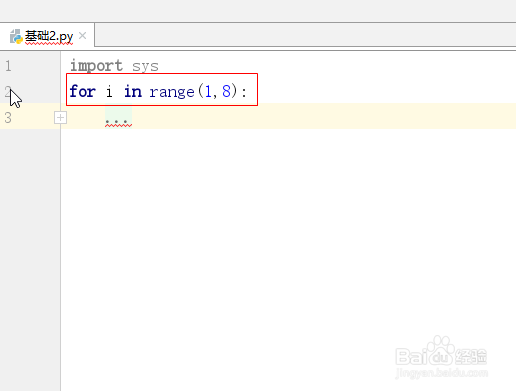516x391 pixels.
Task: Click the underlined '...' placeholder on line 3
Action: (119, 121)
